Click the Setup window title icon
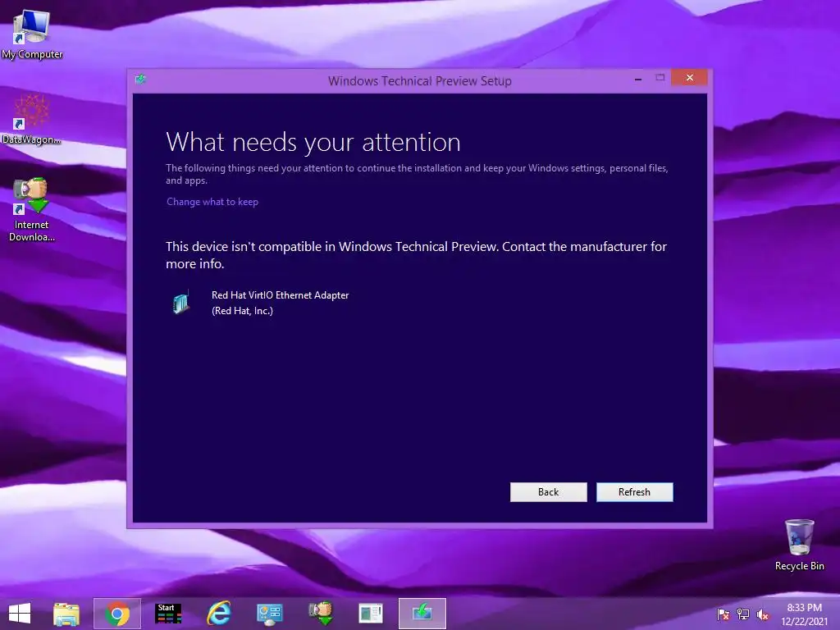Screen dimensions: 840x630 pyautogui.click(x=141, y=80)
